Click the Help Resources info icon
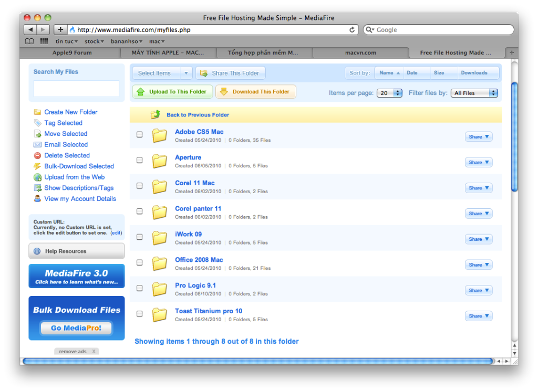 37,251
